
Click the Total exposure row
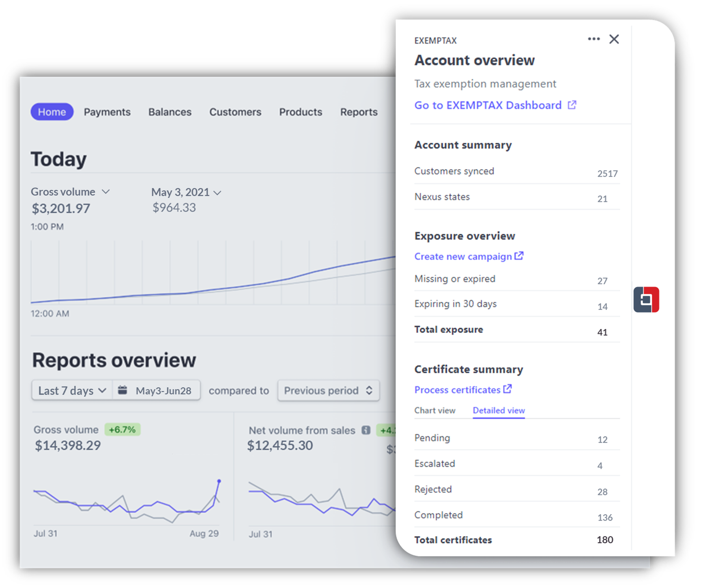point(517,330)
